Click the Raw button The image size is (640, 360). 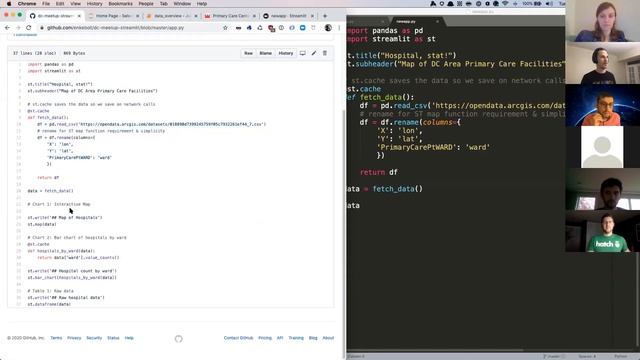pos(248,53)
